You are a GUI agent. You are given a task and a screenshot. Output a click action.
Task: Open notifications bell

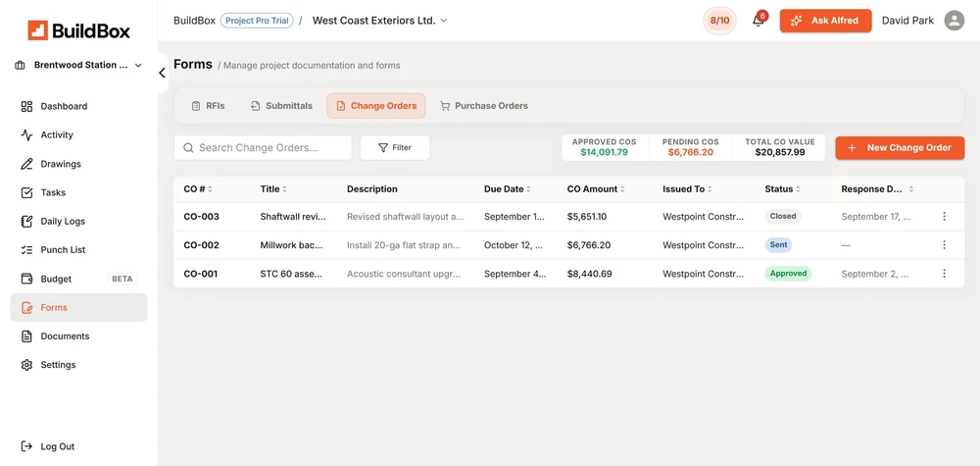pyautogui.click(x=759, y=21)
